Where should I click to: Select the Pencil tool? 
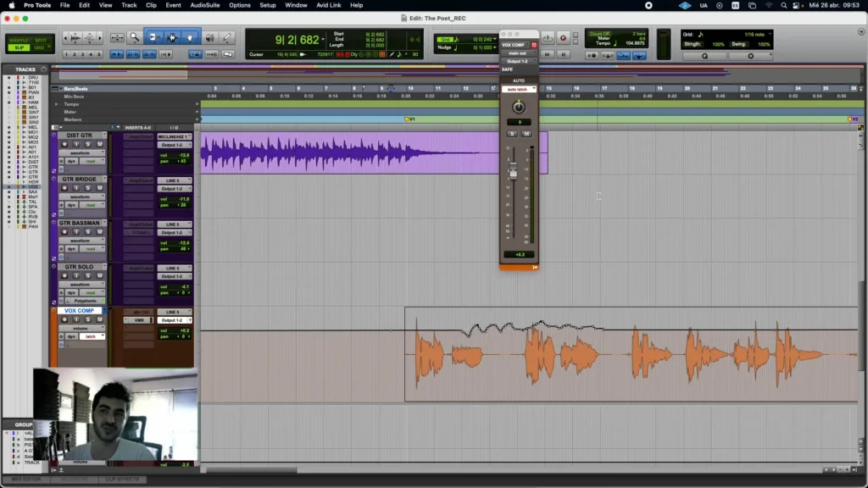point(227,37)
